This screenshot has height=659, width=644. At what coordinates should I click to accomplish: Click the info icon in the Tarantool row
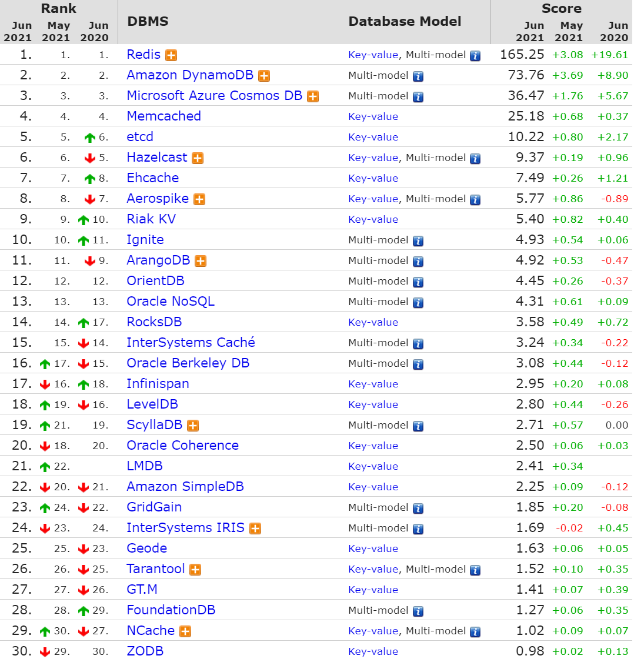475,571
